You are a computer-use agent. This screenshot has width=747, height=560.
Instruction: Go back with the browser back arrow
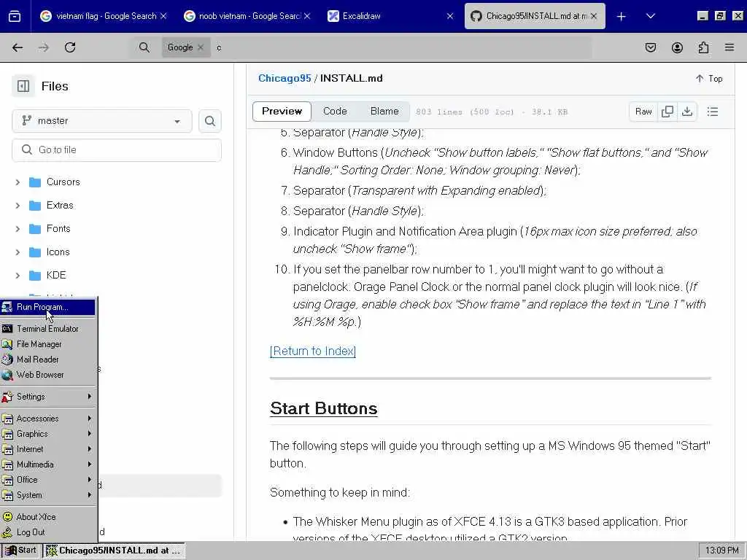(x=18, y=47)
